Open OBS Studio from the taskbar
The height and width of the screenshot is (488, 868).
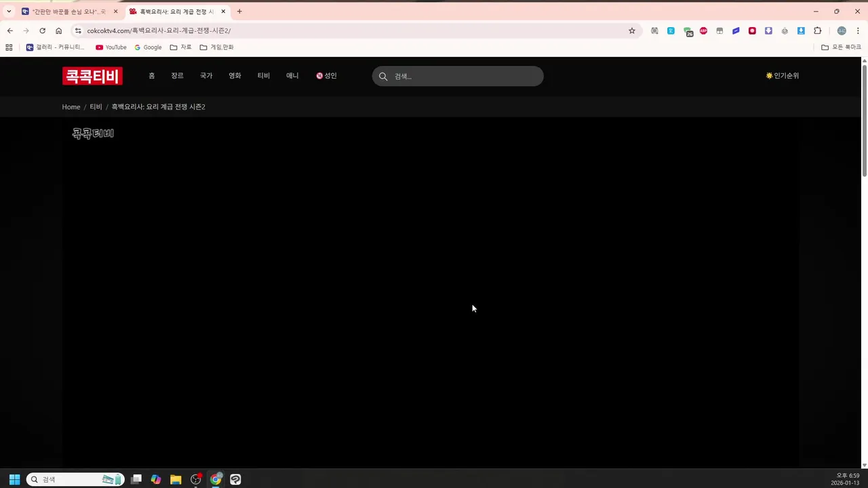coord(196,479)
